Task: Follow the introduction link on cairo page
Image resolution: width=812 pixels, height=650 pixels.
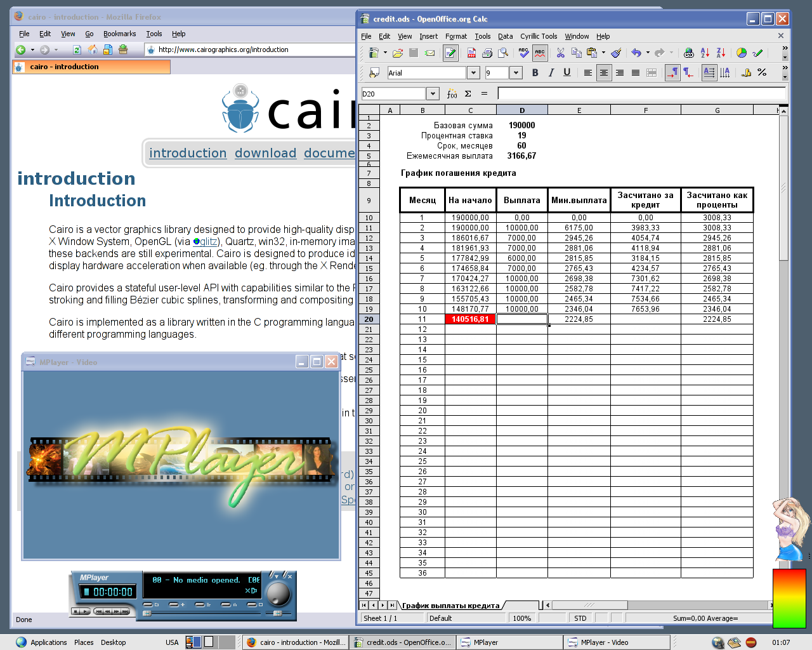Action: [x=188, y=153]
